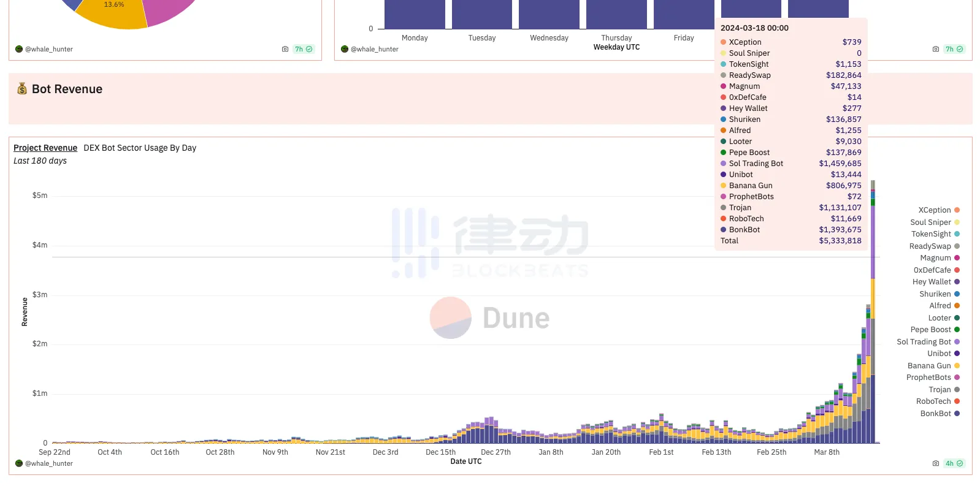Click the Dune logo watermark in the chart

coord(489,318)
